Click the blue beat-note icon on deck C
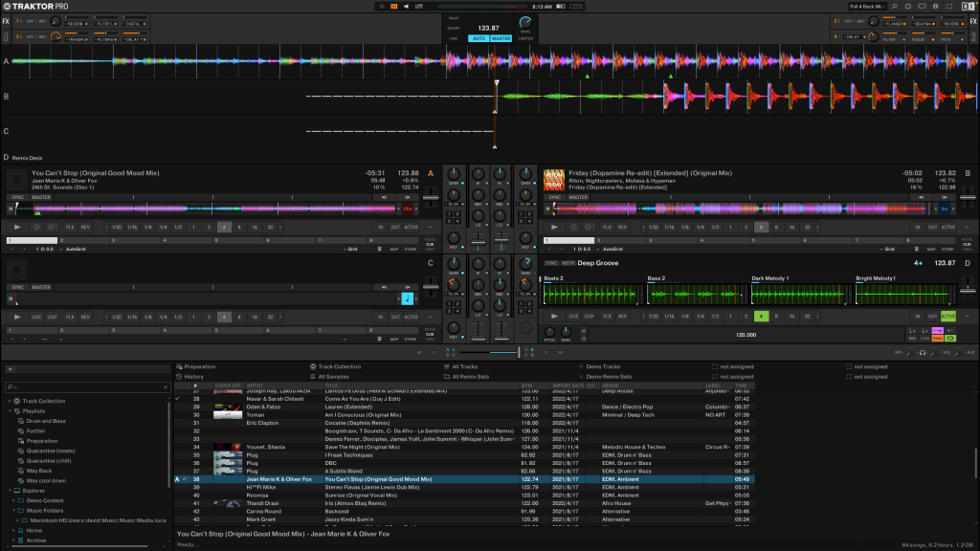The width and height of the screenshot is (980, 551). click(407, 298)
